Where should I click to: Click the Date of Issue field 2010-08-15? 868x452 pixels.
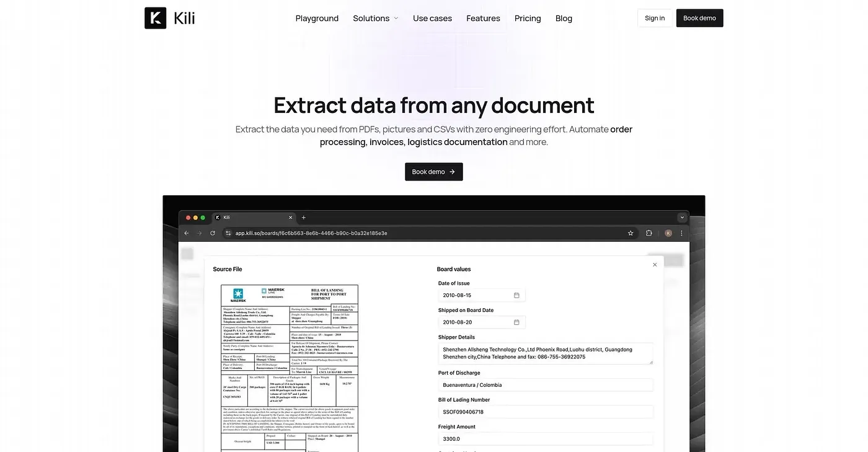pyautogui.click(x=482, y=295)
